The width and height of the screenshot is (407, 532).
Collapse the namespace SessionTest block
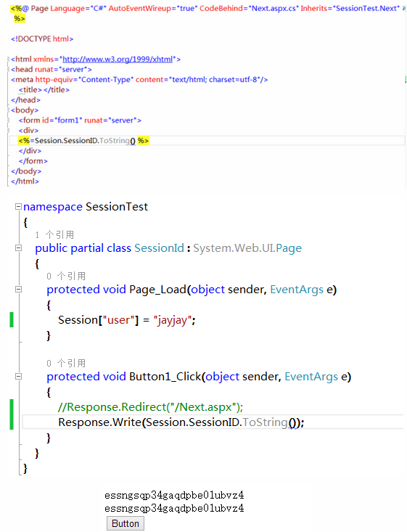point(18,207)
